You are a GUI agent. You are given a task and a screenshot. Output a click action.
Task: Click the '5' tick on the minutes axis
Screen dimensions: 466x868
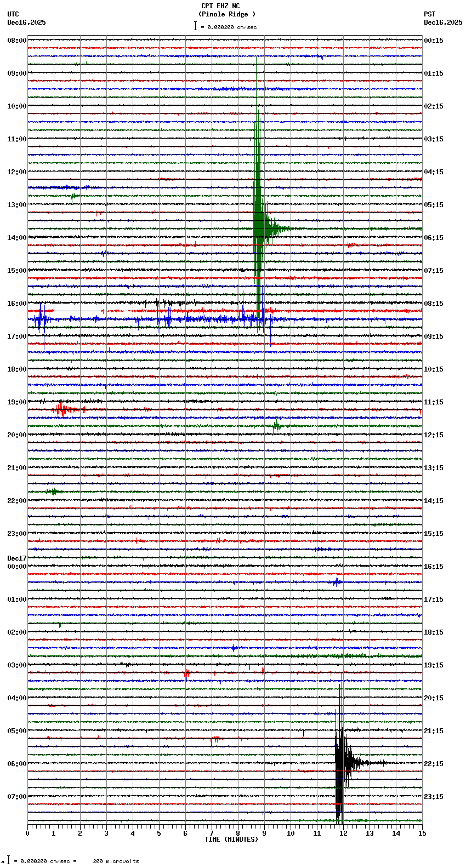coord(159,833)
